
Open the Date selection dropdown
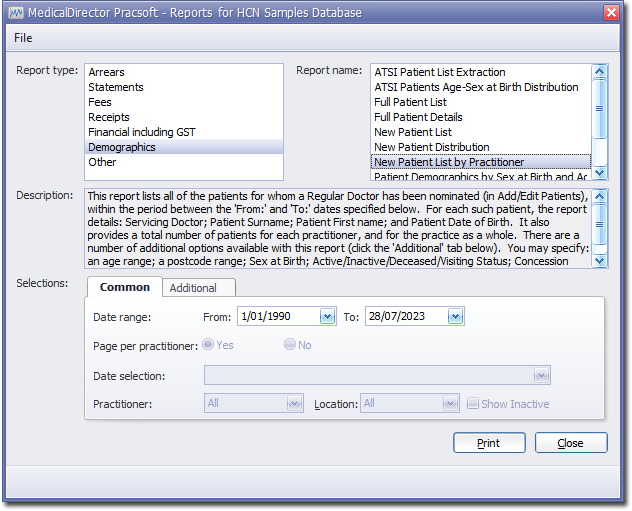[x=541, y=376]
